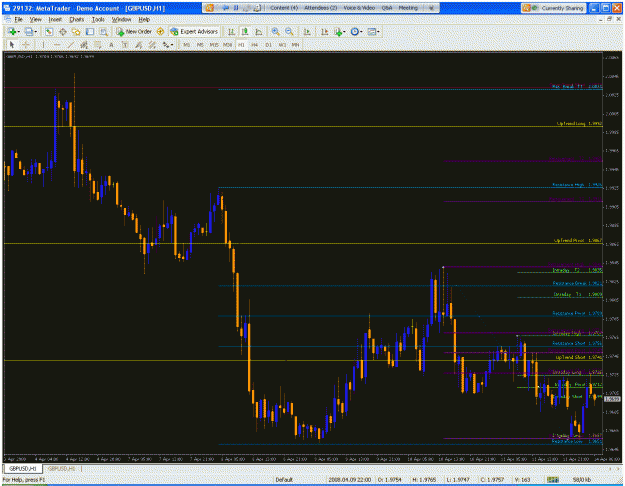The image size is (625, 486).
Task: Open Meeting menu in sharing toolbar
Action: click(408, 8)
